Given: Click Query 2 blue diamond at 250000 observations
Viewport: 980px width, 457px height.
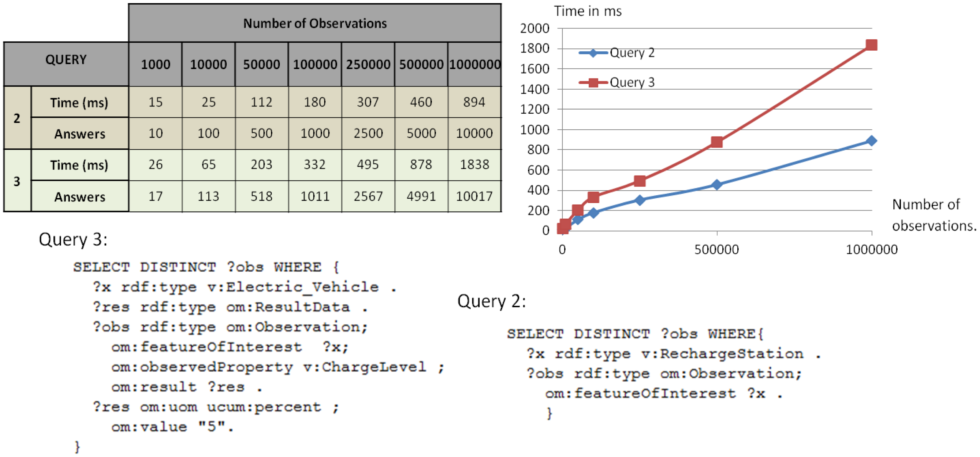Looking at the screenshot, I should pyautogui.click(x=640, y=200).
